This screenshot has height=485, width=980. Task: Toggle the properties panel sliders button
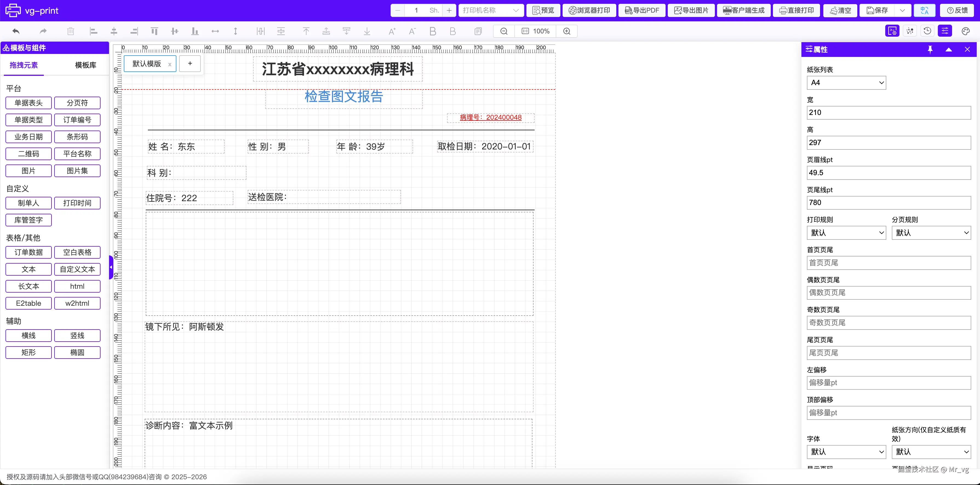(x=945, y=31)
